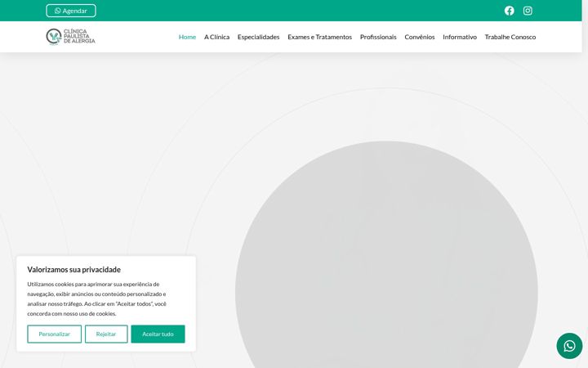Open the Convênios menu item
The height and width of the screenshot is (368, 588).
coord(419,37)
